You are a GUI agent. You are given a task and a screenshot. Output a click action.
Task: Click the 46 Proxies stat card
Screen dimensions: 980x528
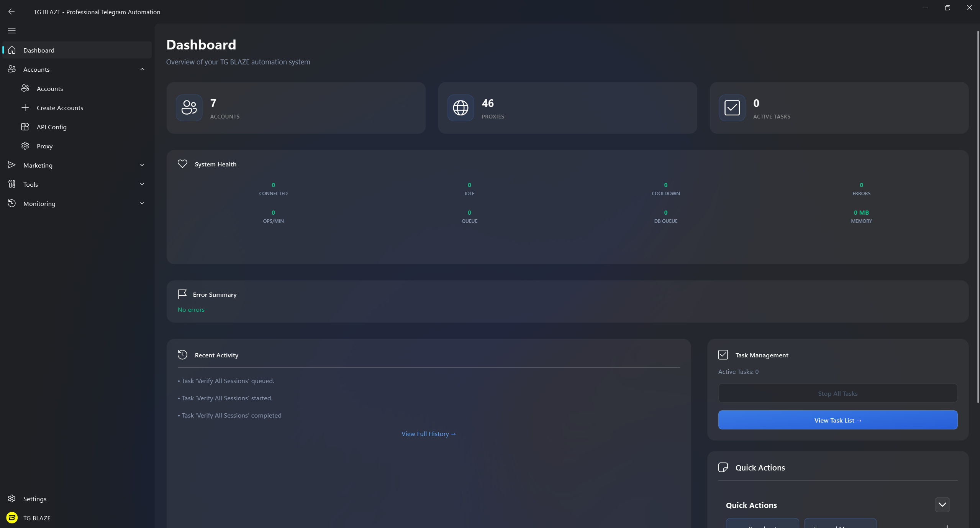(567, 108)
